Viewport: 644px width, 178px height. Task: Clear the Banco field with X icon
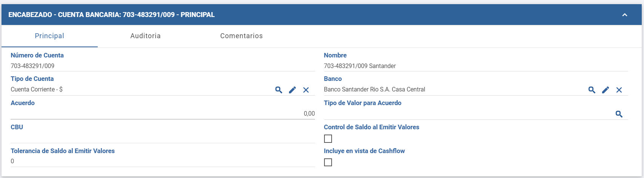pos(619,90)
